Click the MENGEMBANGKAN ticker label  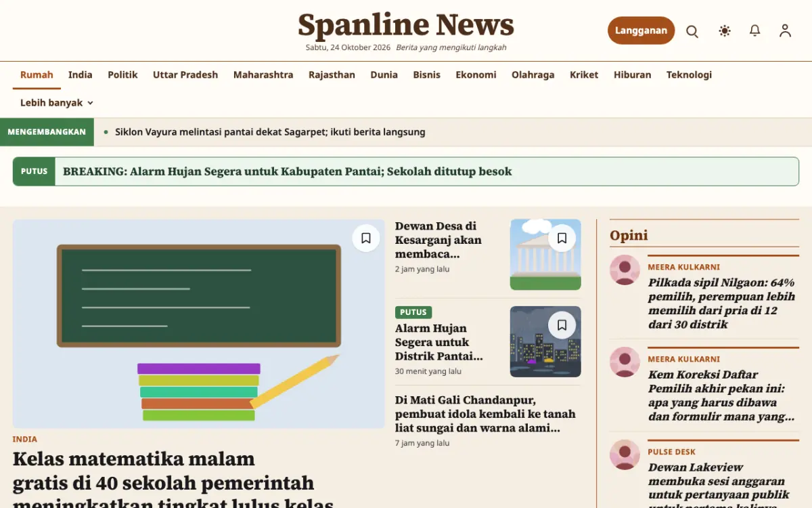point(47,132)
